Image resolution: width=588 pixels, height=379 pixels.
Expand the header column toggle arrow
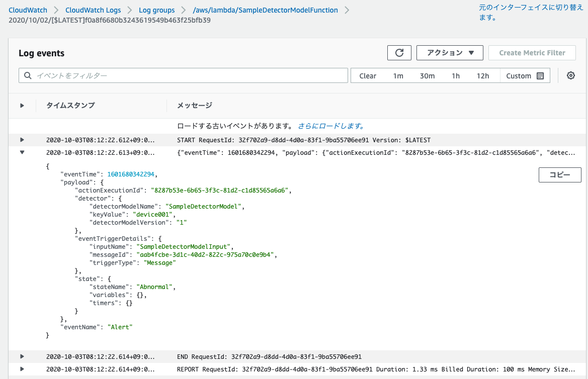point(22,105)
